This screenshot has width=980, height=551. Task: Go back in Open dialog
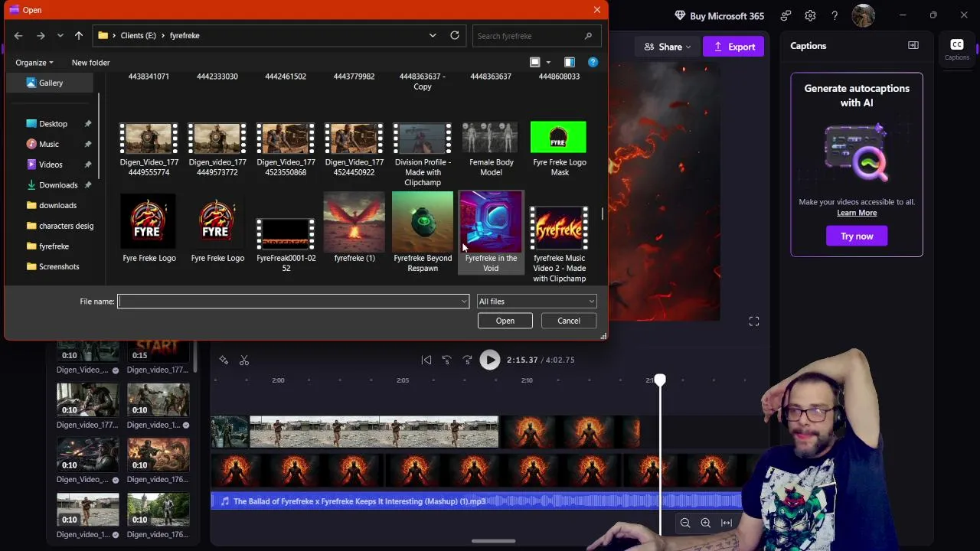[18, 35]
